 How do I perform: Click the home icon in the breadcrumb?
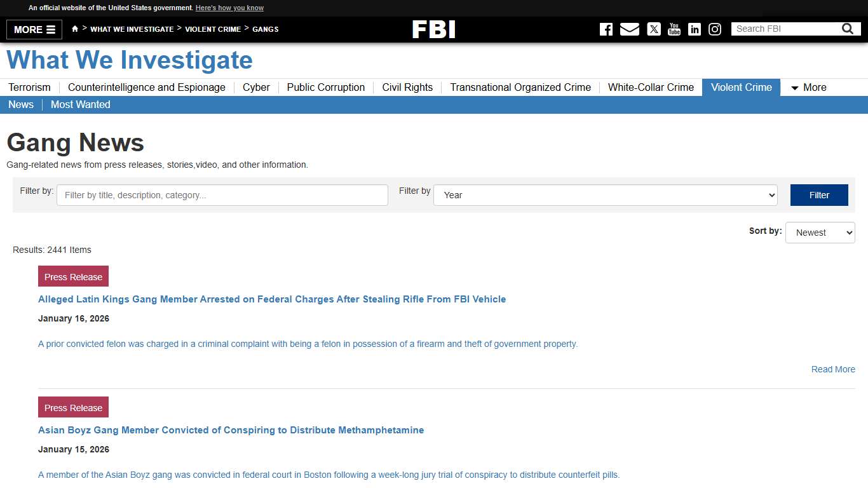(x=74, y=29)
